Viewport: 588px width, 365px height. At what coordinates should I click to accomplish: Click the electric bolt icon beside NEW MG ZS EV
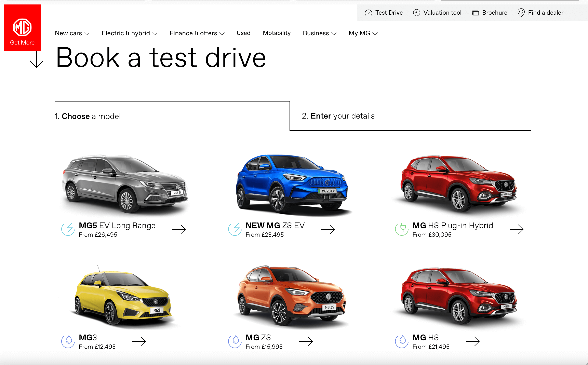click(235, 229)
